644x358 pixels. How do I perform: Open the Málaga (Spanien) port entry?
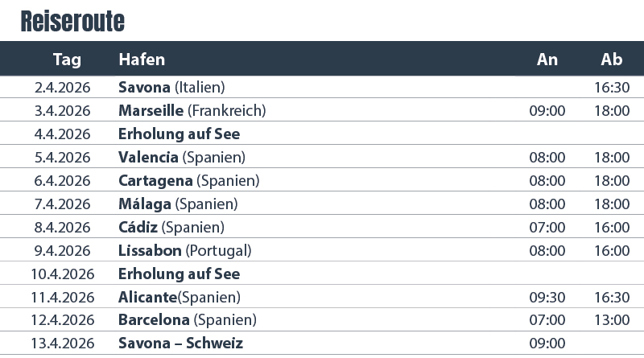[178, 204]
